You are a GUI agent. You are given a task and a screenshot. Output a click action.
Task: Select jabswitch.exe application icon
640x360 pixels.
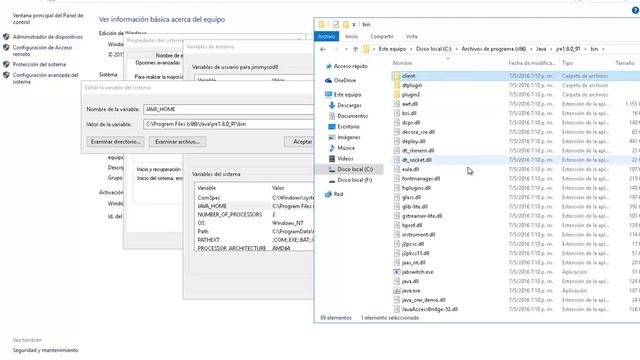397,272
